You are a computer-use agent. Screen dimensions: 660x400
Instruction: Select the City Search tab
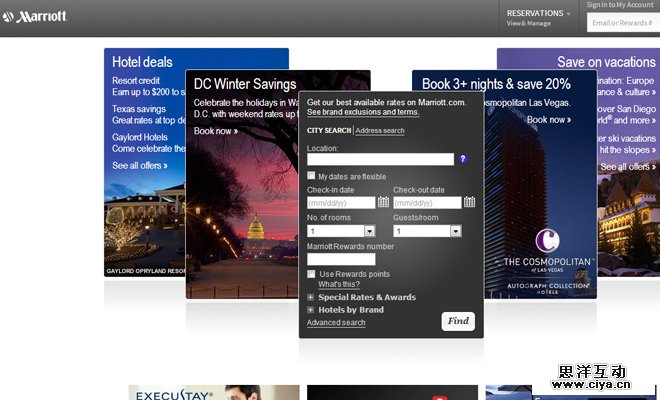[x=329, y=130]
